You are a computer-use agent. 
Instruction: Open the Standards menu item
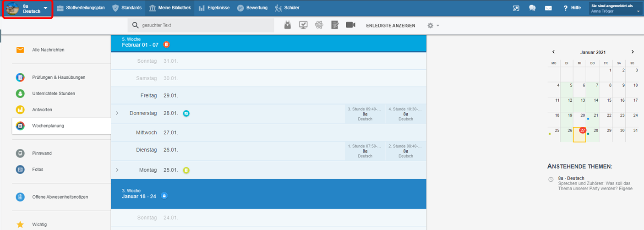pos(126,8)
